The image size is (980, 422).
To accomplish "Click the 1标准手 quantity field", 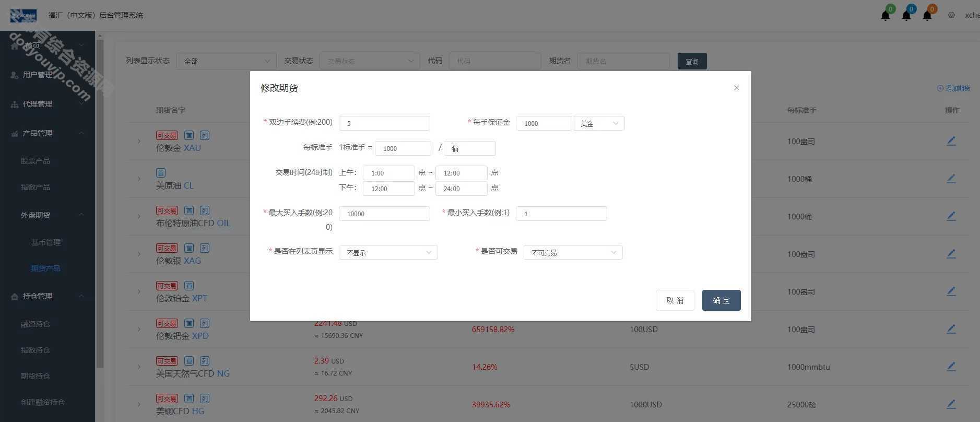I will [403, 148].
